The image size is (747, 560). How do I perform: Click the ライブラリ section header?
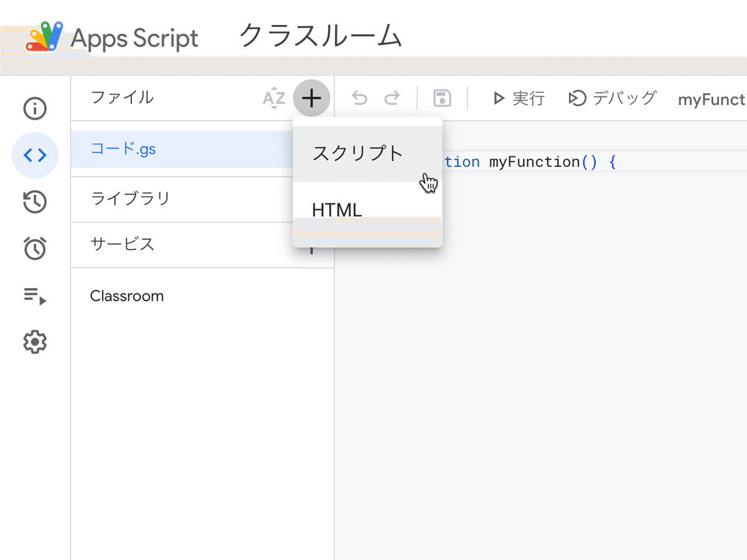(130, 198)
